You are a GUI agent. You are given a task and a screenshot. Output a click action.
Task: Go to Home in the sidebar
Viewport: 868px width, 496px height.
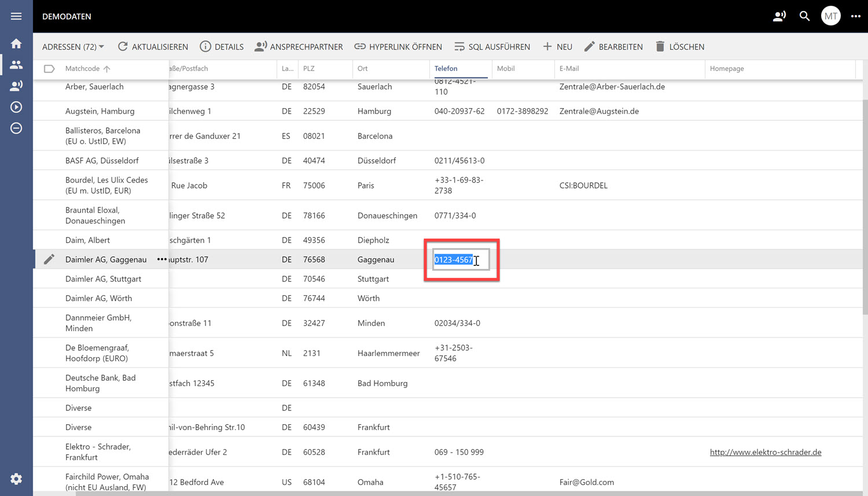click(x=16, y=44)
